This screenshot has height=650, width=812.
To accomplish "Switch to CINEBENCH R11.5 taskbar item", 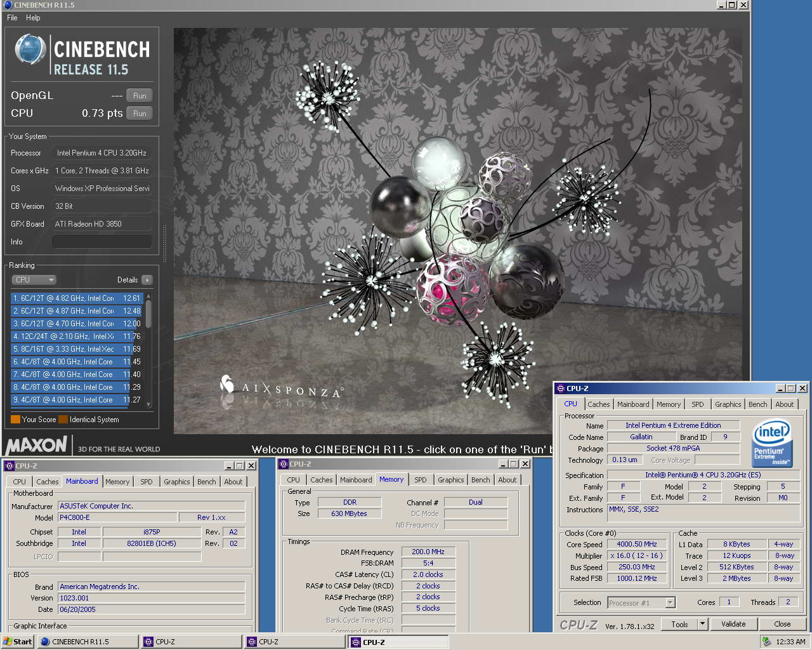I will pyautogui.click(x=88, y=642).
